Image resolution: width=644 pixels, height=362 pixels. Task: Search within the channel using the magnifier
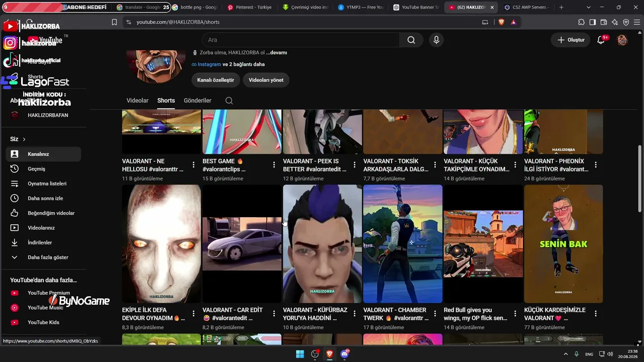[229, 101]
